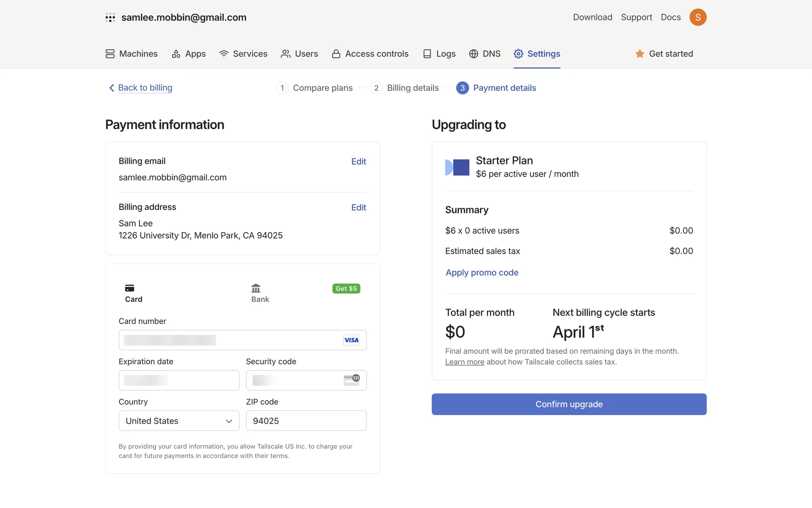Focus the ZIP code field
Viewport: 812px width, 508px height.
[x=306, y=421]
